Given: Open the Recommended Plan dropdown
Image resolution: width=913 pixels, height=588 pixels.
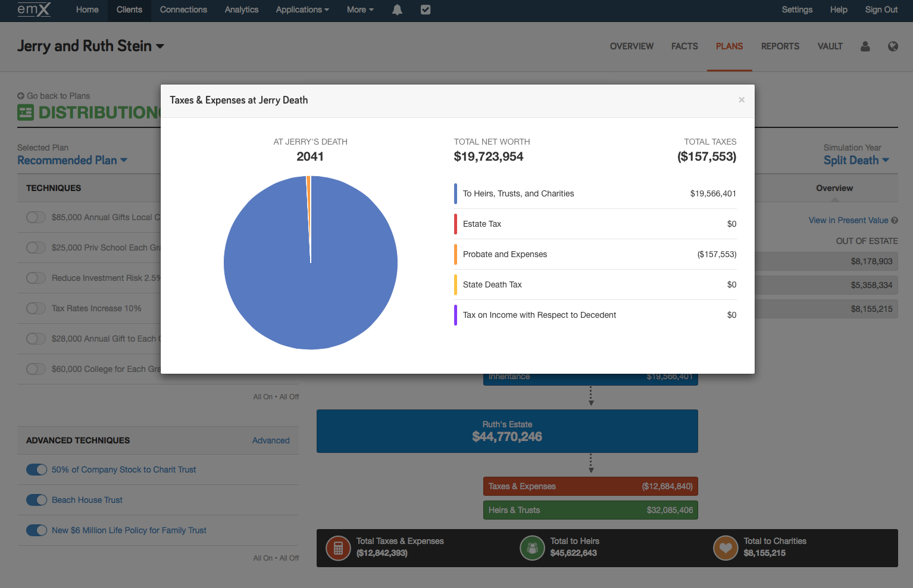Looking at the screenshot, I should point(72,160).
